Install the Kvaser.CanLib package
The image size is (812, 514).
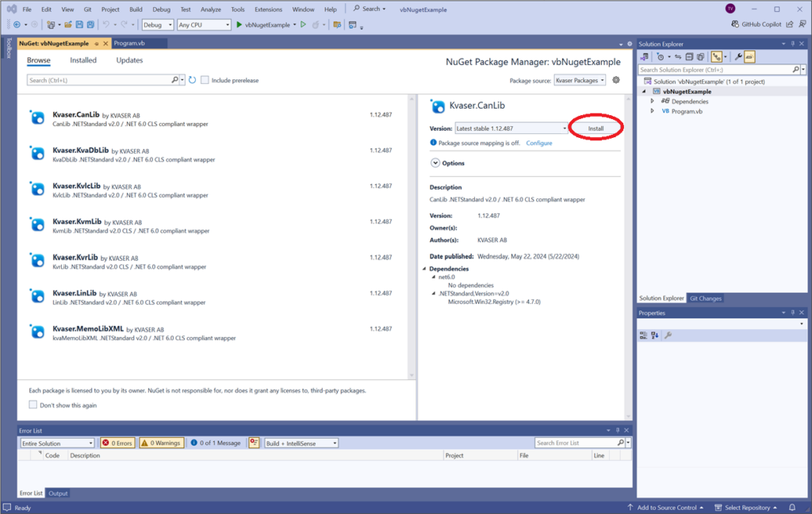(x=596, y=128)
